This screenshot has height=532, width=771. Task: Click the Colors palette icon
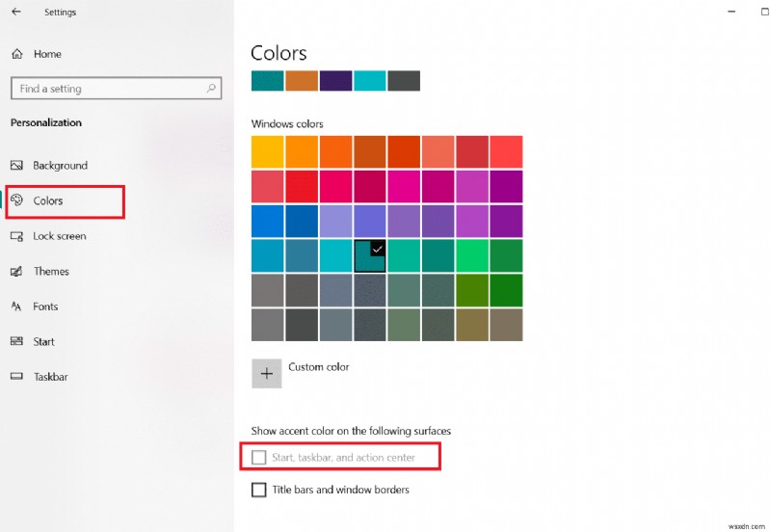tap(16, 200)
